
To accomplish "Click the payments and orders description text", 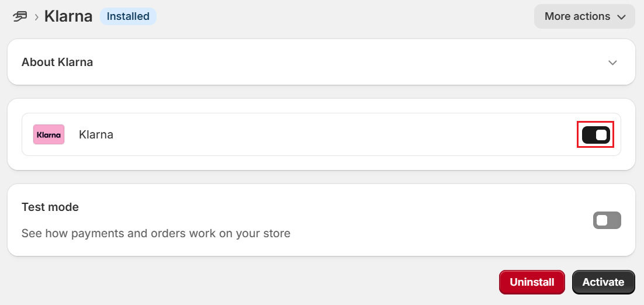I will coord(156,233).
